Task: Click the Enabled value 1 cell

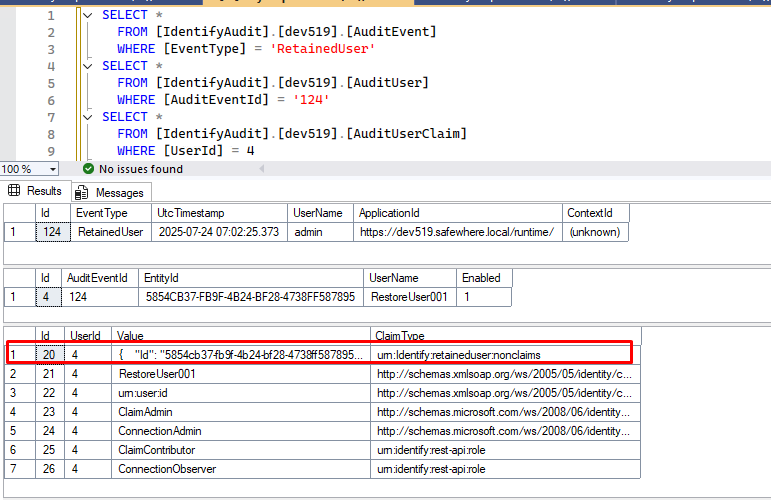Action: (484, 297)
